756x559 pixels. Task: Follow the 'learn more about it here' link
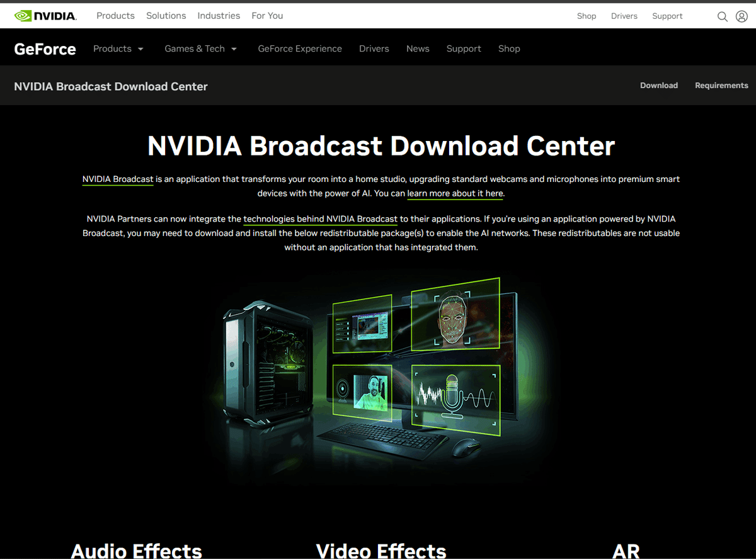[x=455, y=194]
